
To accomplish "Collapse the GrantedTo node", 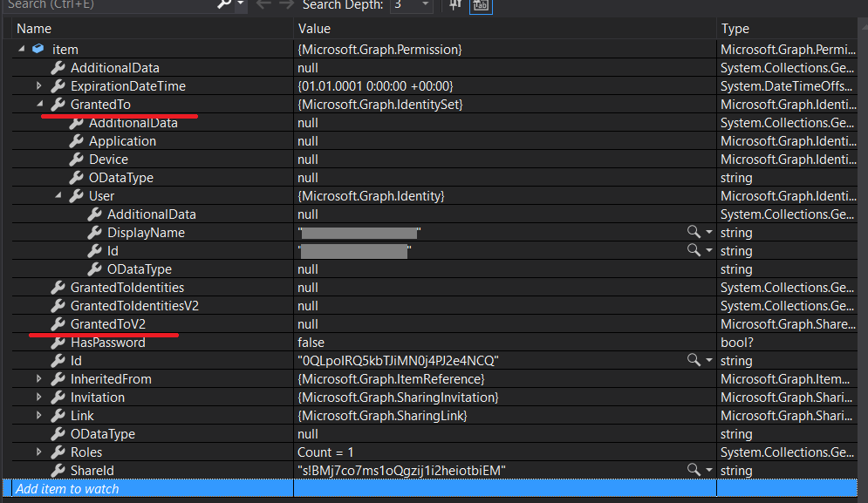I will pos(39,104).
